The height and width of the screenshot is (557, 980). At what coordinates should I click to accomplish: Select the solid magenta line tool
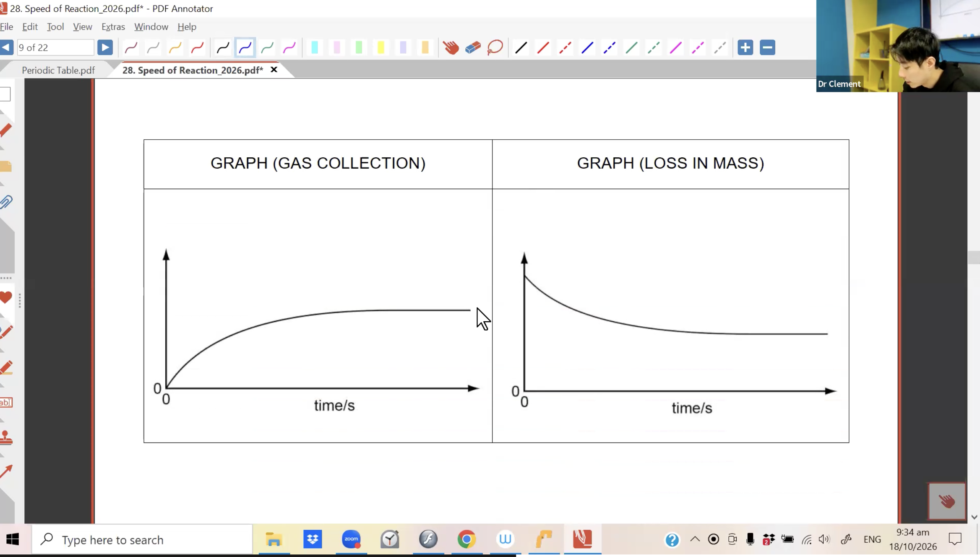tap(675, 47)
